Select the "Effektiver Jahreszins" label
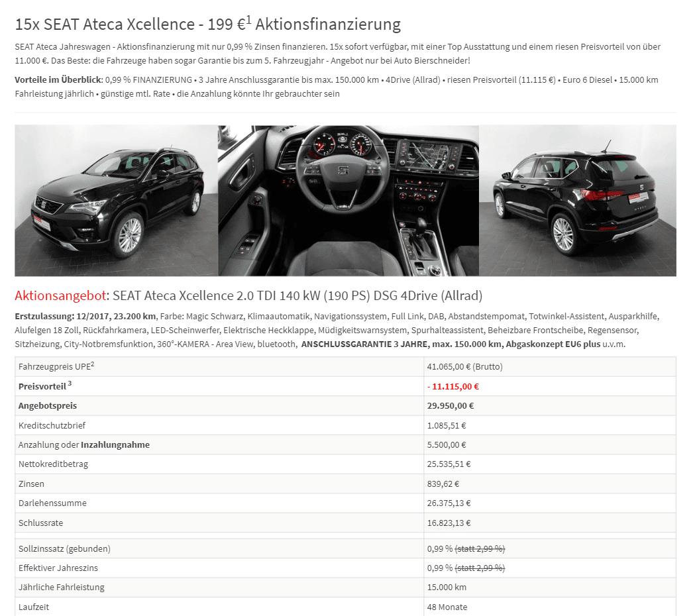Viewport: 693px width, 616px height. click(x=58, y=568)
